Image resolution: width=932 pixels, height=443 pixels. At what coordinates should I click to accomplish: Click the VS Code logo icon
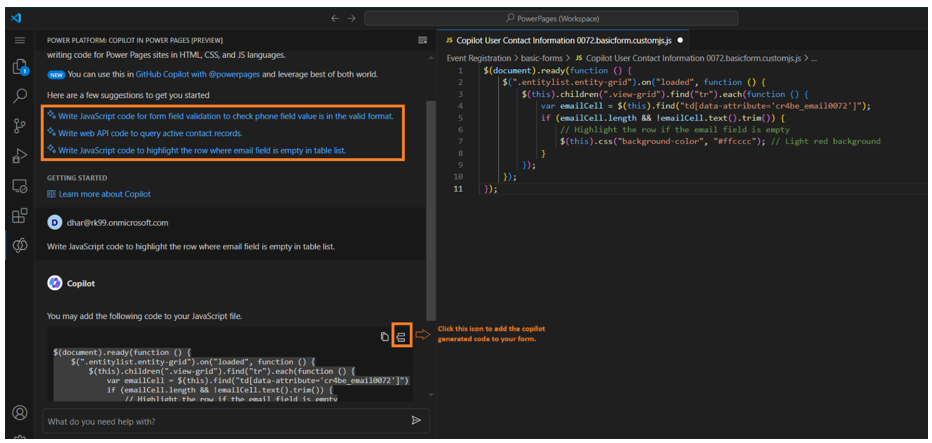pyautogui.click(x=16, y=18)
